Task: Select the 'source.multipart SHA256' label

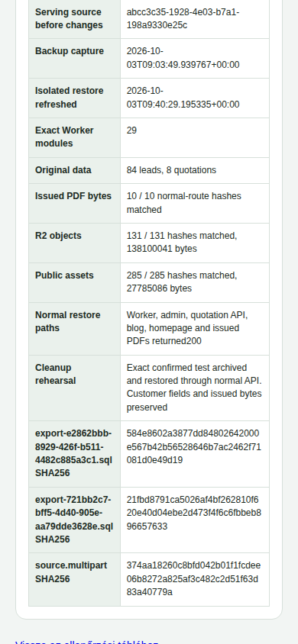Action: 71,572
